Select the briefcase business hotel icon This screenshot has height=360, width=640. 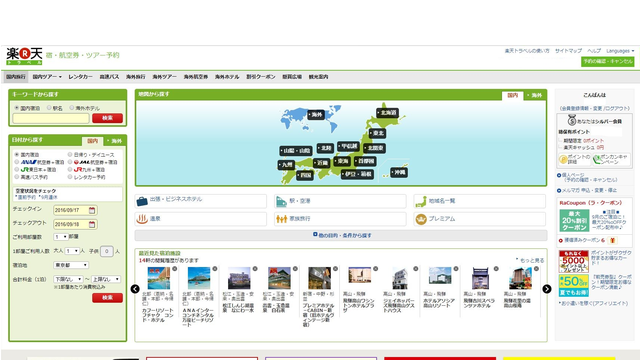point(142,201)
